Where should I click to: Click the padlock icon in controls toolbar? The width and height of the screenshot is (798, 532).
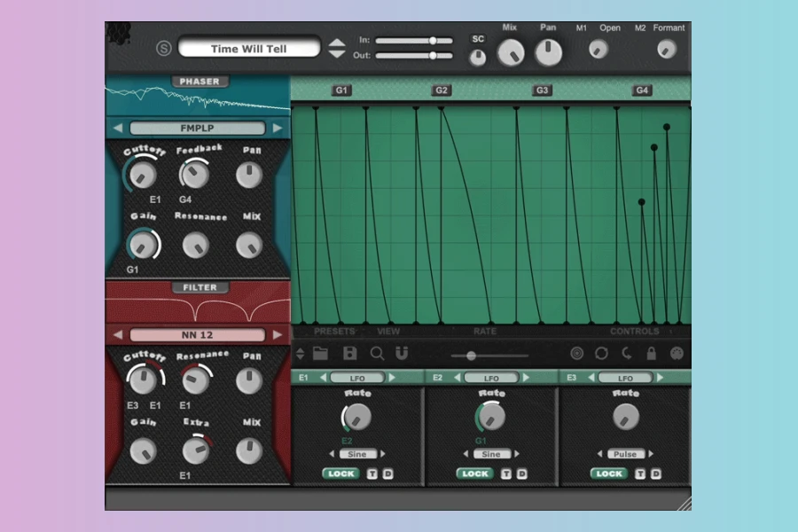(652, 354)
